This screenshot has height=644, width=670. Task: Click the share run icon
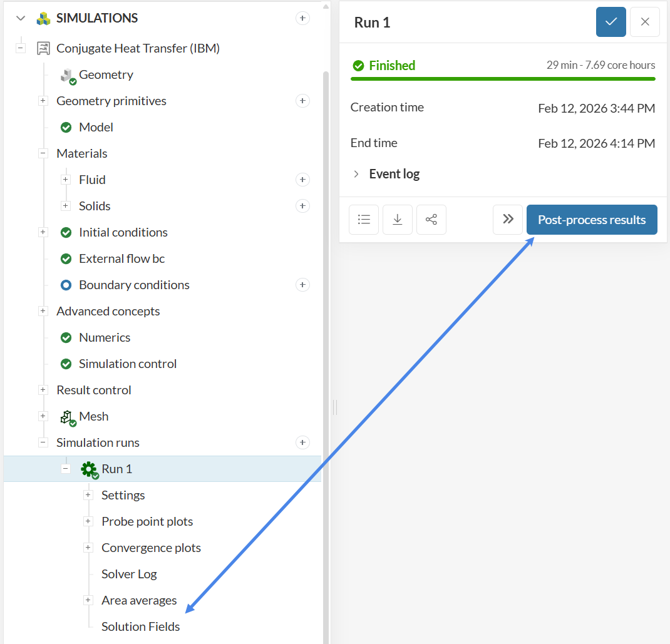click(x=431, y=220)
